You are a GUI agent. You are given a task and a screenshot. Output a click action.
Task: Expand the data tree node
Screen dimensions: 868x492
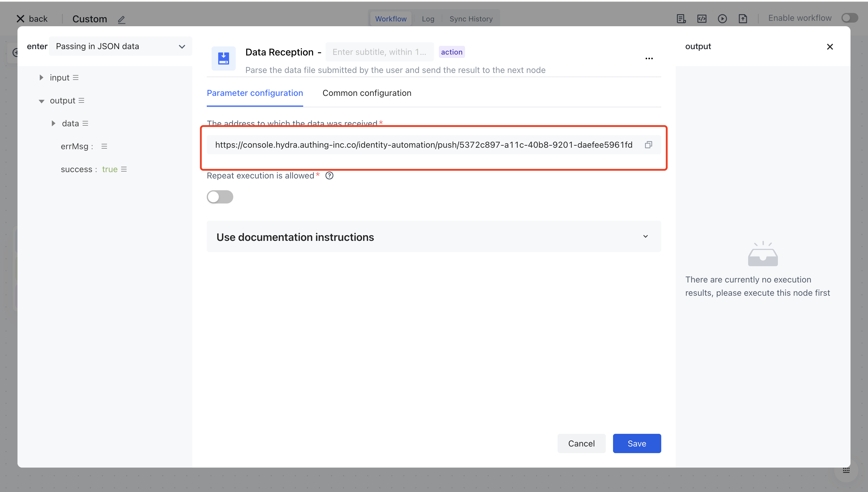(53, 123)
